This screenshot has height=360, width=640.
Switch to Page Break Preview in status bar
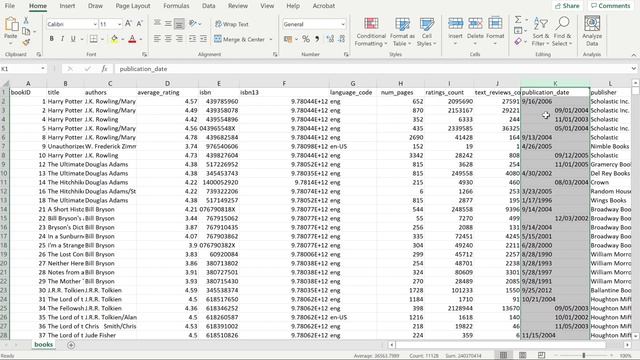click(542, 356)
